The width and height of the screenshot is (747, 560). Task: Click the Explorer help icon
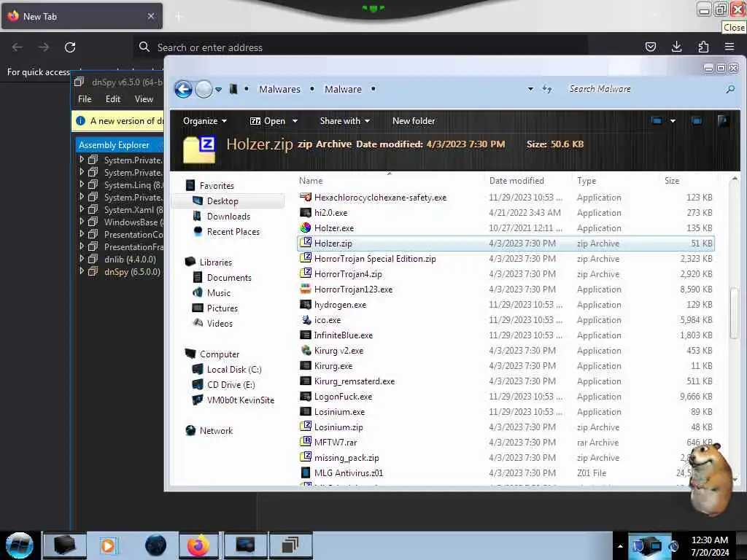coord(723,121)
